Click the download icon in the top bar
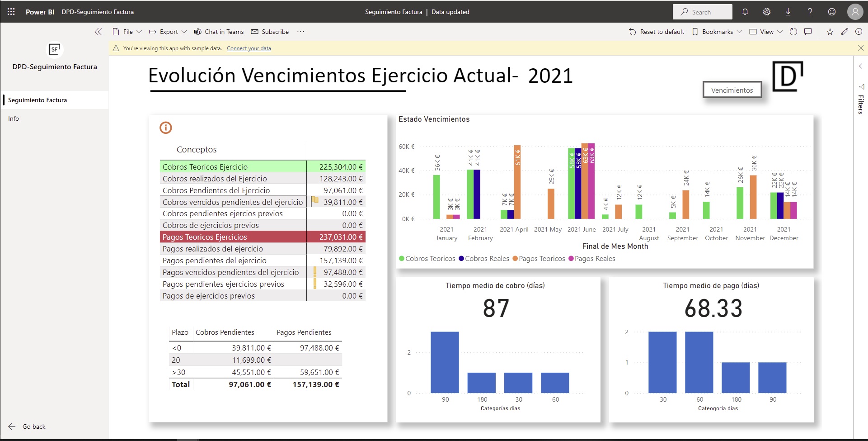868x441 pixels. 788,12
